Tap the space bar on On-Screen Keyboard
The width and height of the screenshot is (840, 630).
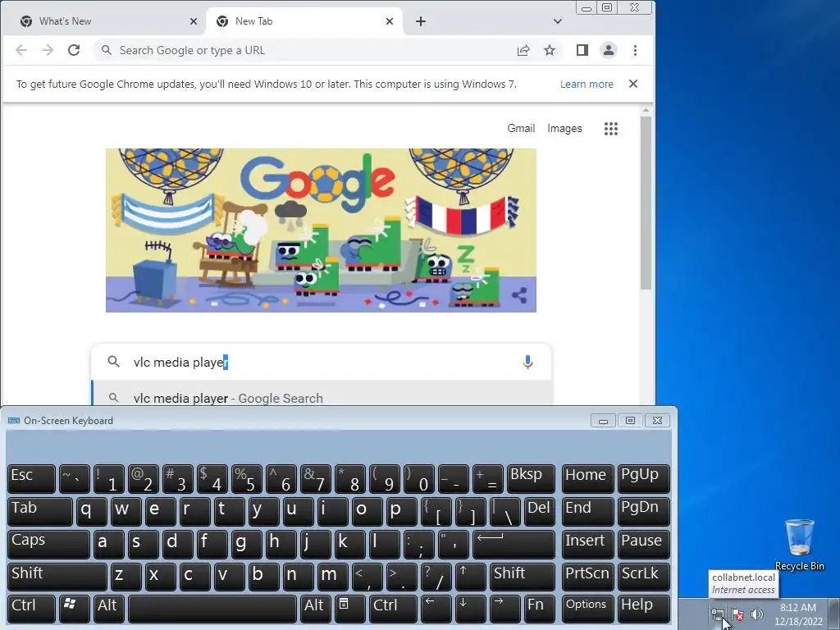[x=212, y=609]
